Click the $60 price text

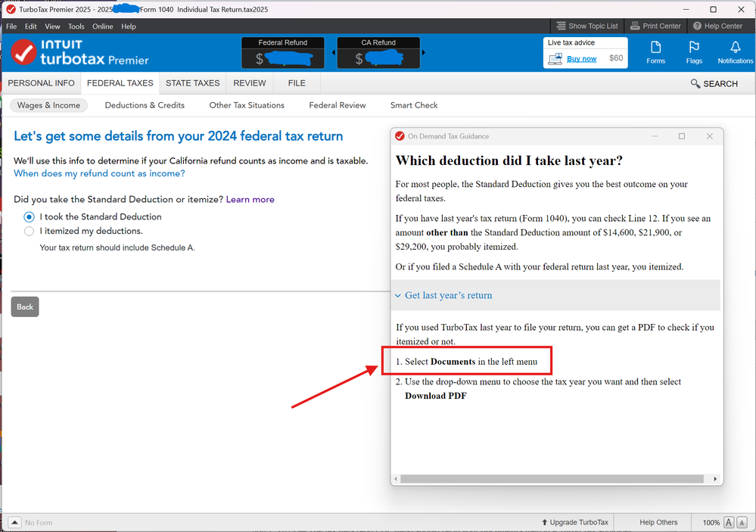coord(616,58)
